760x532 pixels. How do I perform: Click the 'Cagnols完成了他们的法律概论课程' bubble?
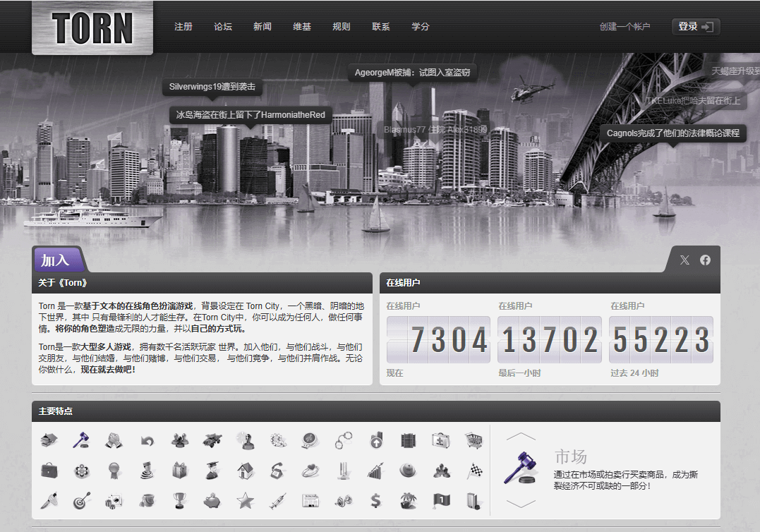pos(672,133)
